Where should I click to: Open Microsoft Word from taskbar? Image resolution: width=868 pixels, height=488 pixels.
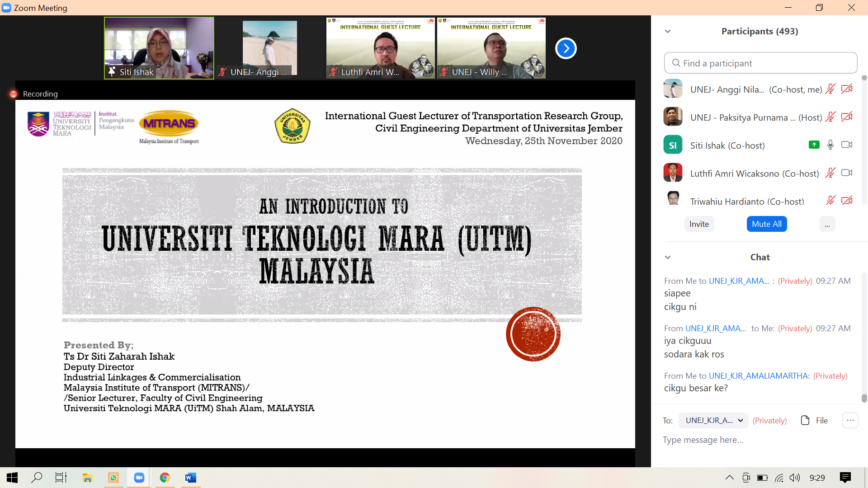coord(191,478)
